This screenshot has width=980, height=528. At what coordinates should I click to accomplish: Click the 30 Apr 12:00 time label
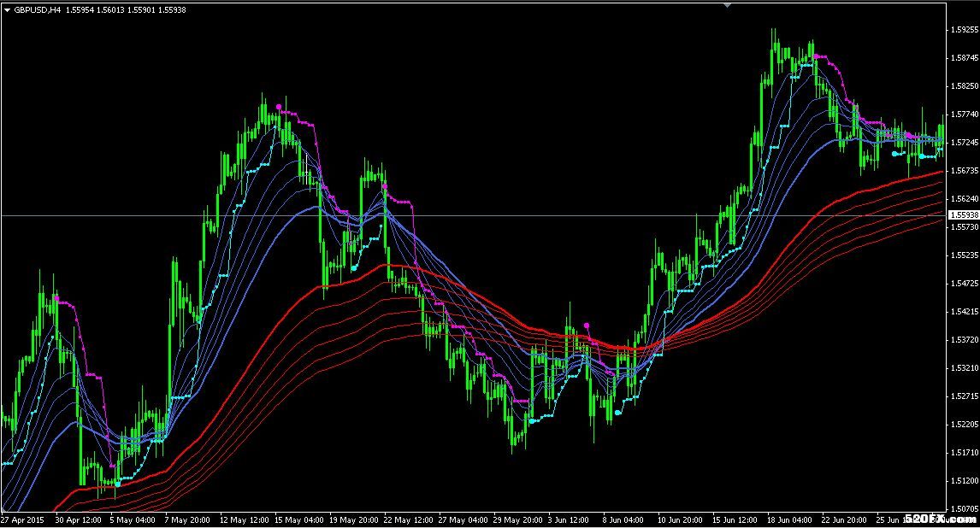[x=78, y=520]
